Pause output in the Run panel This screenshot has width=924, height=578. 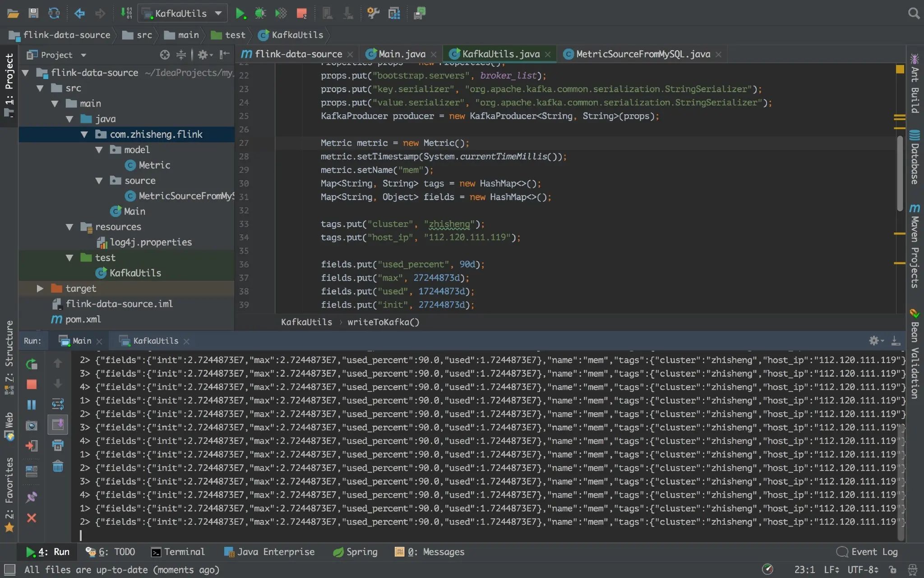(x=32, y=405)
